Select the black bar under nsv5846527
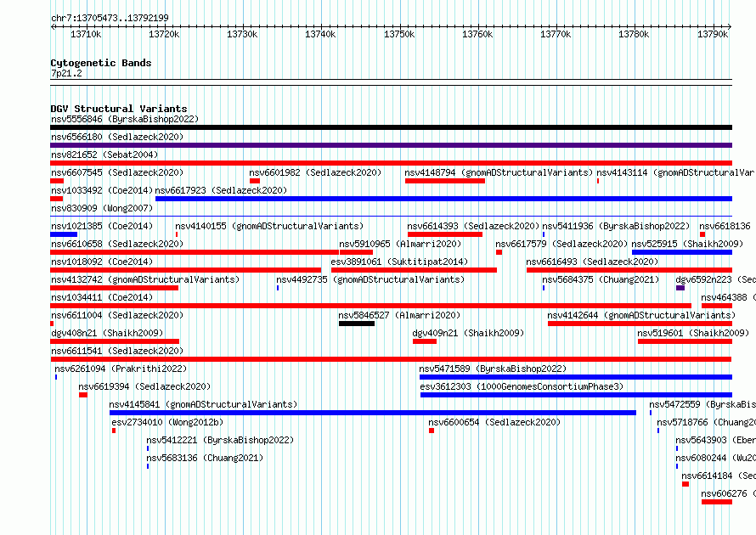 (357, 324)
